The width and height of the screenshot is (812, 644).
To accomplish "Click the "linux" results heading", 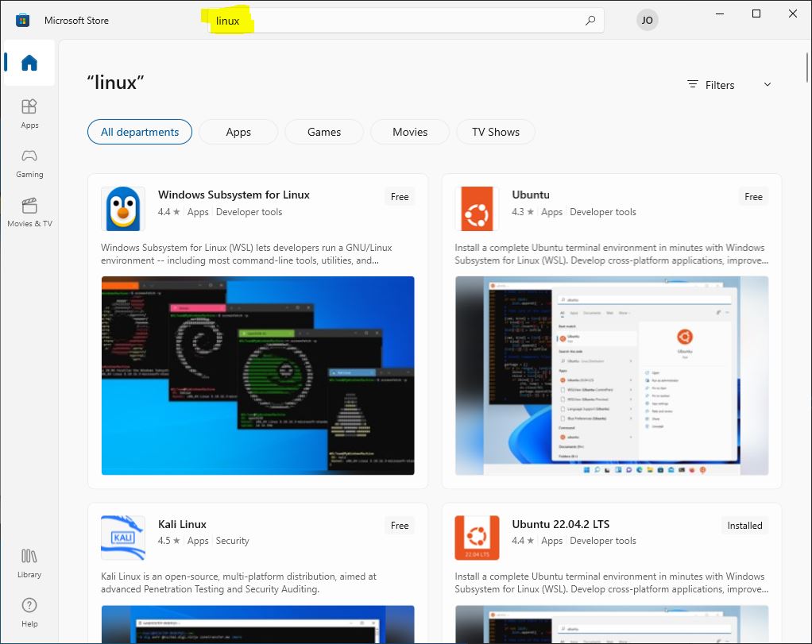I will (115, 83).
